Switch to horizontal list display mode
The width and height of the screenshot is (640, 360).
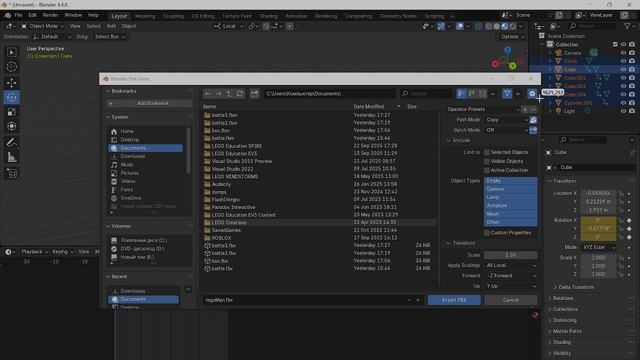472,94
